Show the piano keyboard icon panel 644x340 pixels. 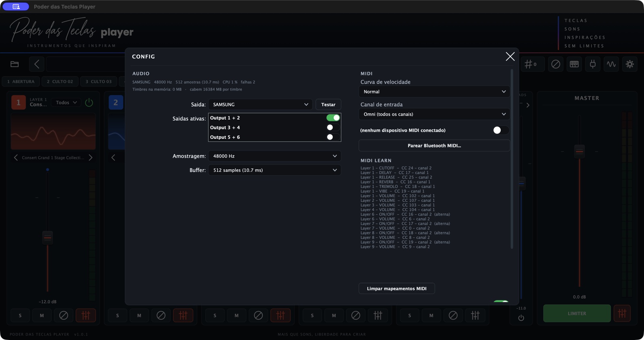tap(574, 64)
